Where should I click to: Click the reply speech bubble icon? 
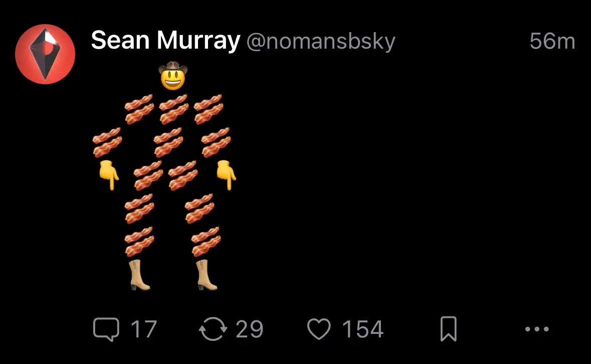(106, 329)
